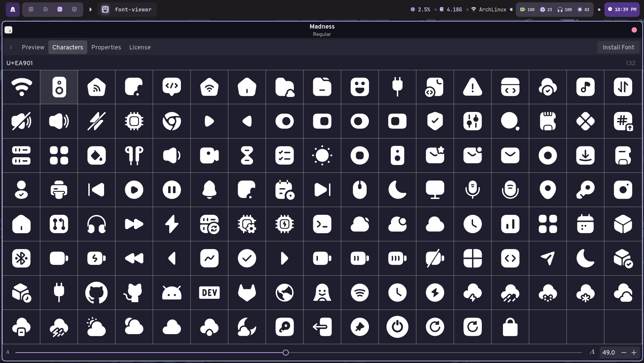Pick the terminal prompt glyph
The height and width of the screenshot is (363, 644).
pos(322,224)
